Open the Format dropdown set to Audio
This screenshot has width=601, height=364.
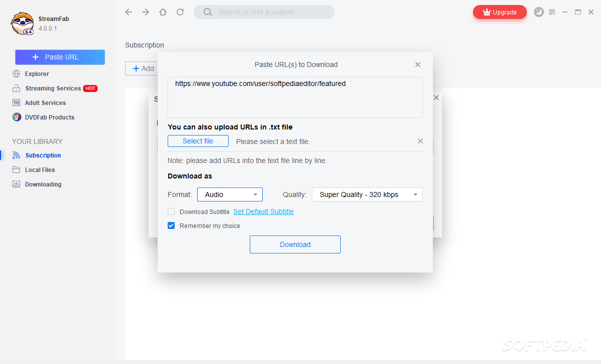pos(230,194)
